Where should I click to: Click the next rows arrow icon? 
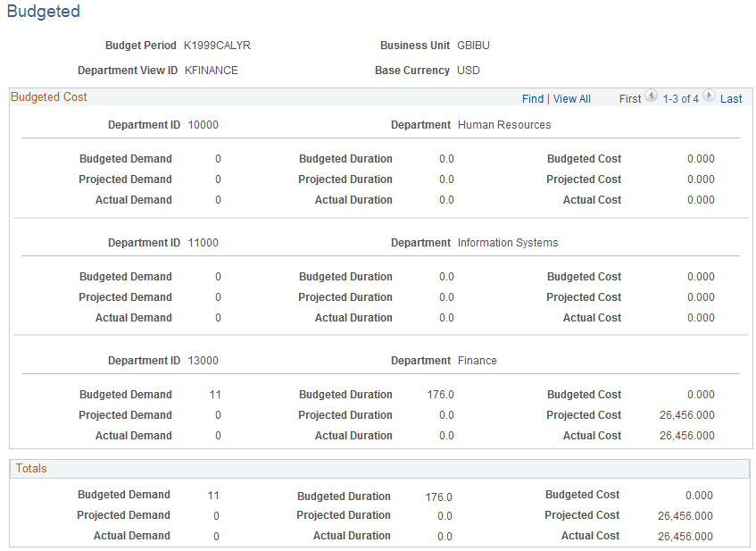[709, 97]
